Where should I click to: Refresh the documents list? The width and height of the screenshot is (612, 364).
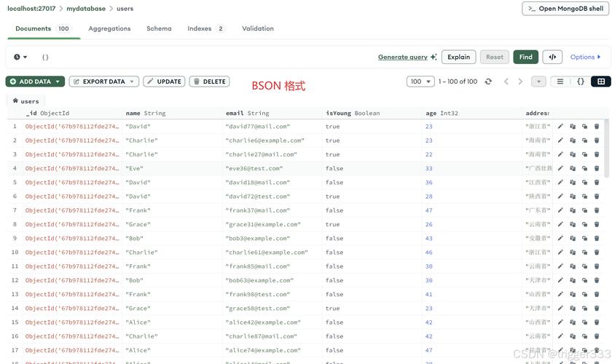coord(488,82)
